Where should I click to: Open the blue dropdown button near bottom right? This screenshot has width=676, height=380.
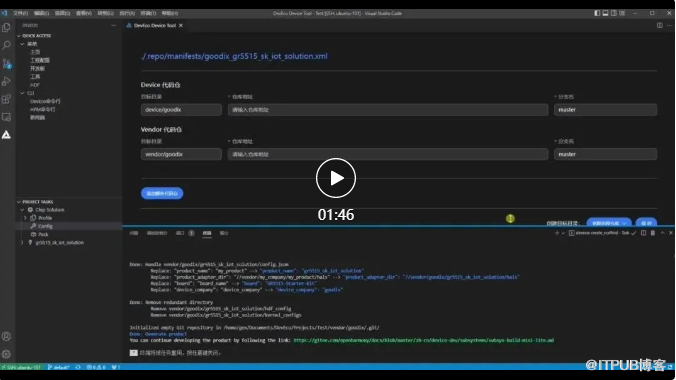(609, 223)
